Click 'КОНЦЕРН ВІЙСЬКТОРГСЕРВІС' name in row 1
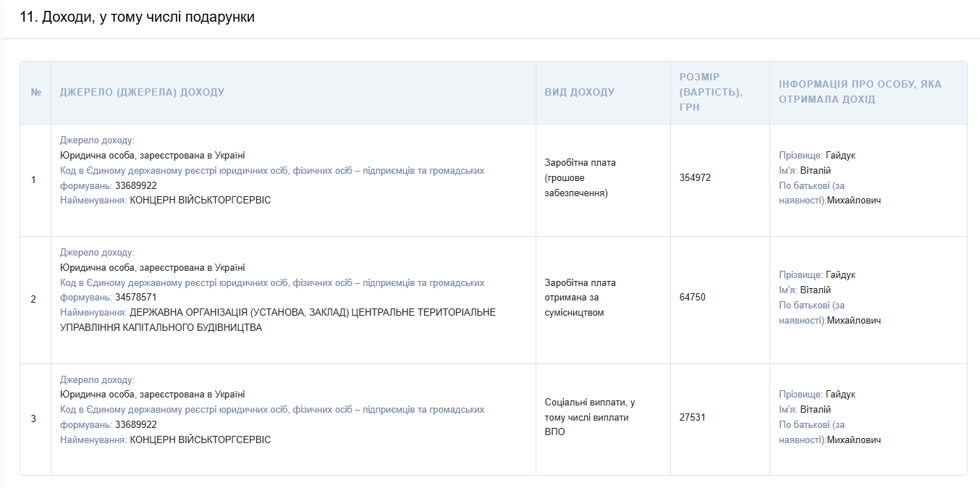980x488 pixels. click(200, 201)
